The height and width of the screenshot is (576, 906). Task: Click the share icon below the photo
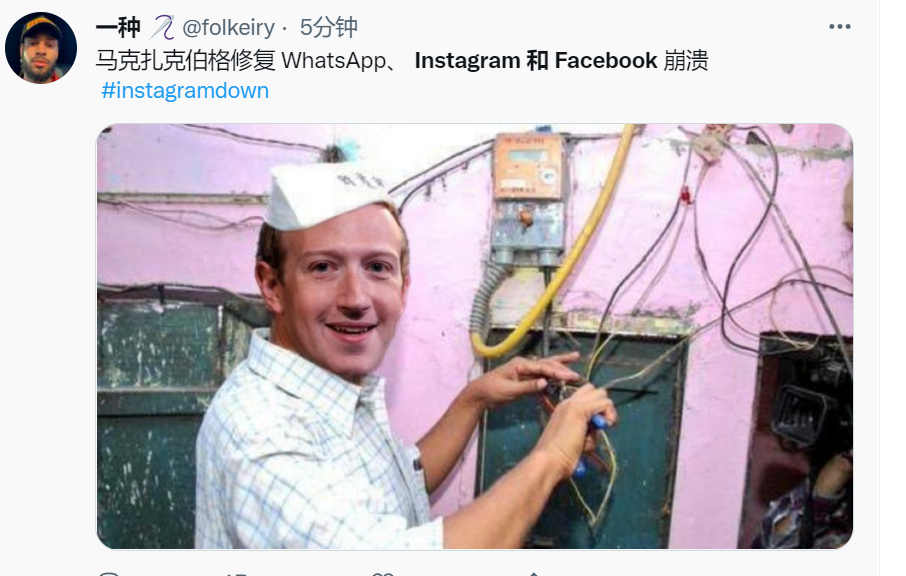(x=533, y=574)
